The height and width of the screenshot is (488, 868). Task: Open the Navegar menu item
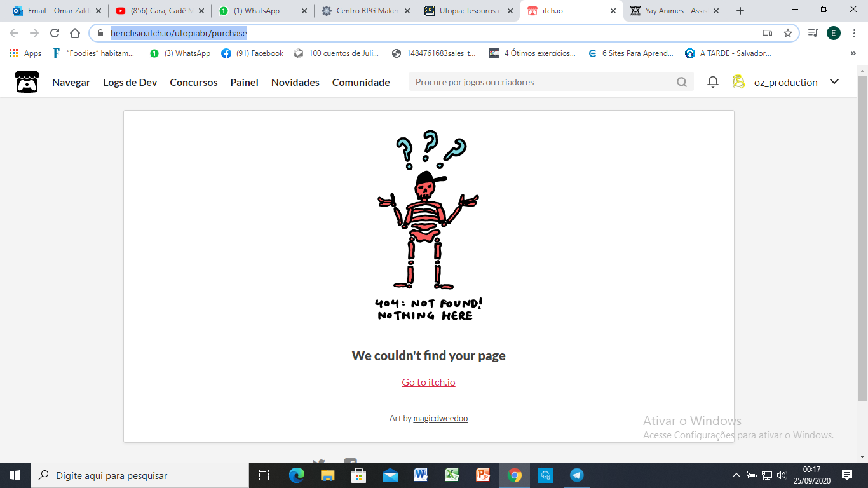coord(71,82)
